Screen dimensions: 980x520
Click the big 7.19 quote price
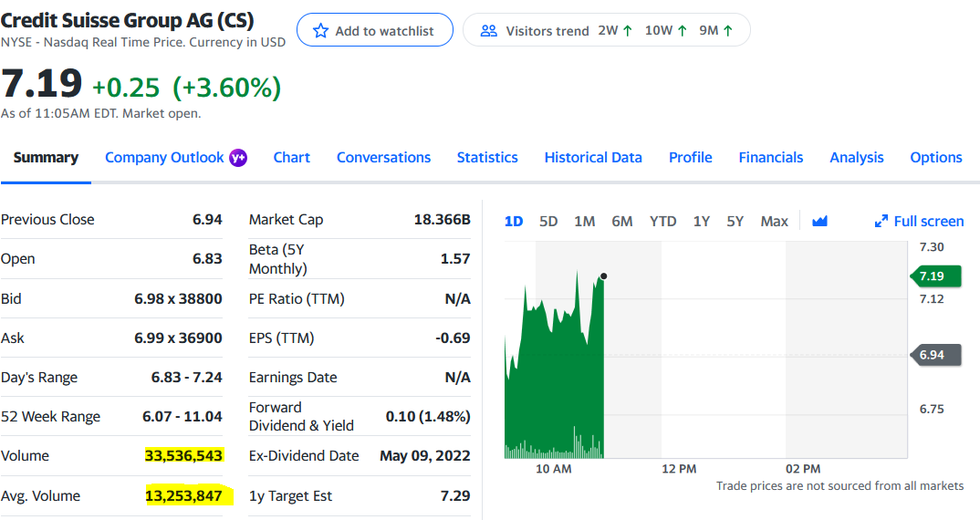tap(41, 83)
